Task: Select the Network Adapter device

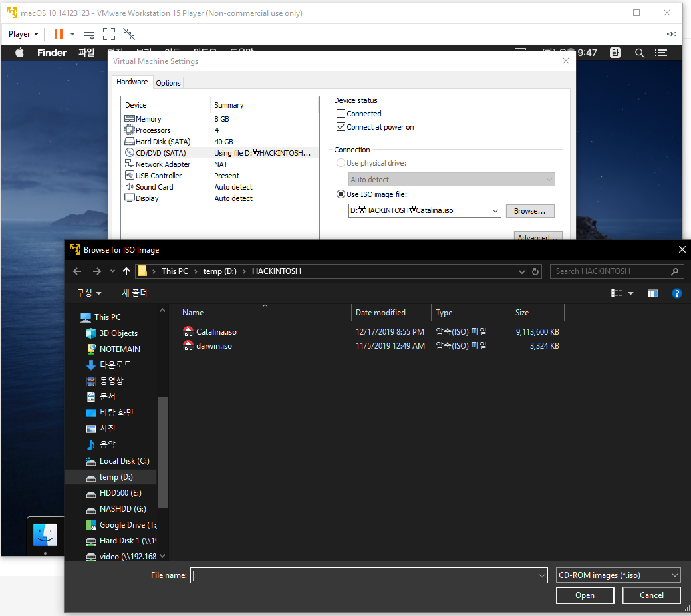Action: click(x=220, y=164)
